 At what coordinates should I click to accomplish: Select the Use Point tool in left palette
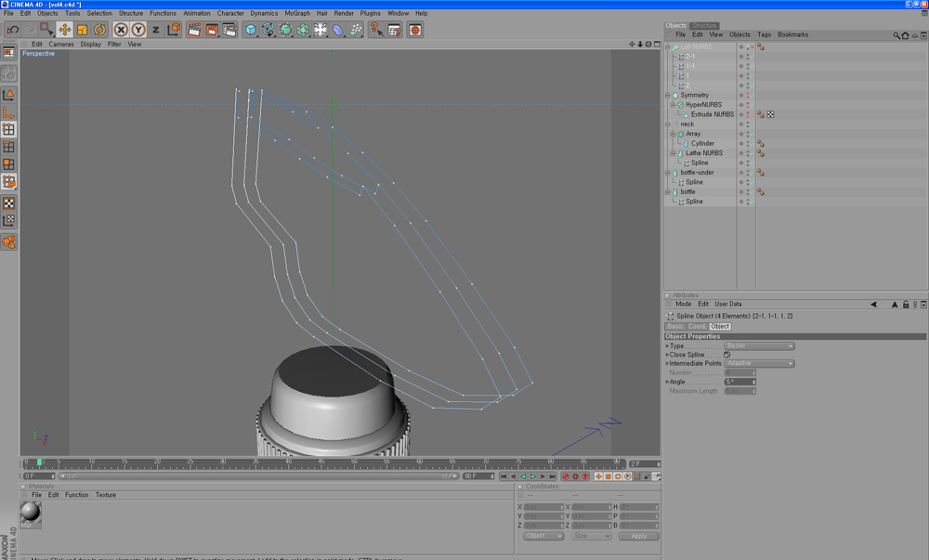(9, 129)
